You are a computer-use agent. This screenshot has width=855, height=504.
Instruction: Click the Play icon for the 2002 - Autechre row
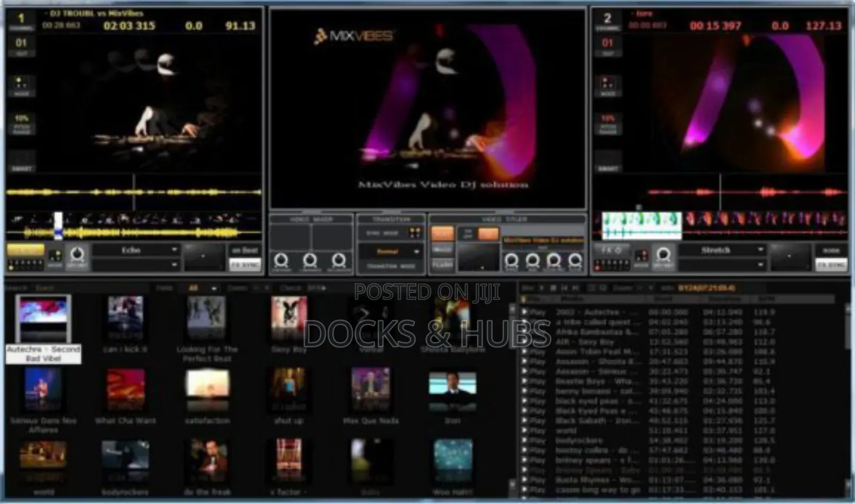[x=525, y=312]
